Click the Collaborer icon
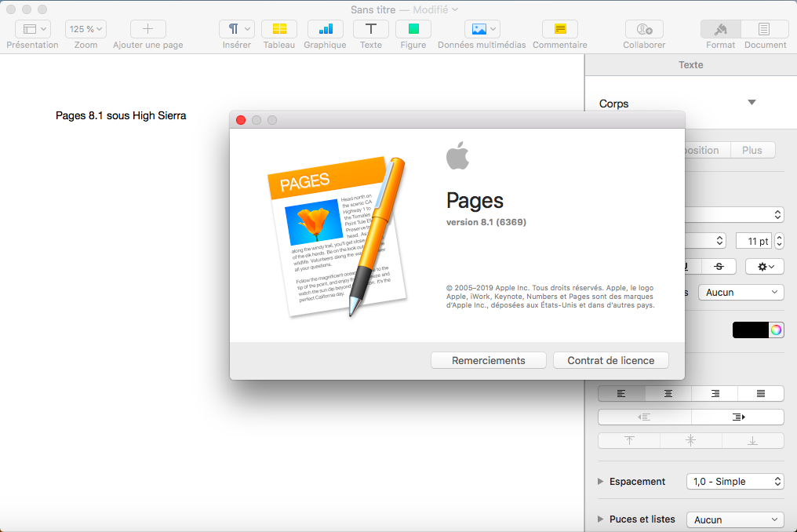 (x=644, y=29)
